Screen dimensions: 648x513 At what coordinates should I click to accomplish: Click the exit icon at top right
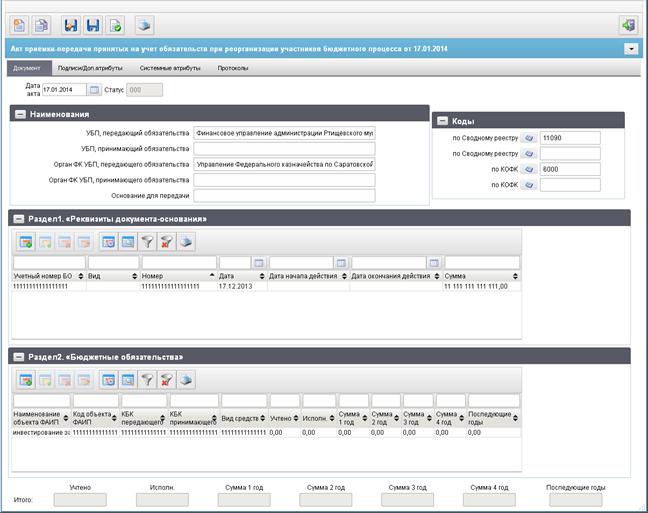click(x=628, y=26)
